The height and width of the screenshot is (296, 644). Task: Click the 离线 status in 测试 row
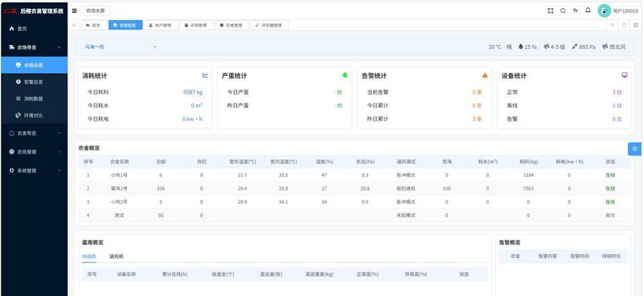[611, 215]
